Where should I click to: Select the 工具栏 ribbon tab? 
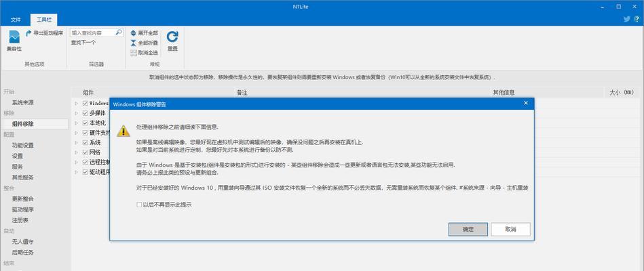44,20
